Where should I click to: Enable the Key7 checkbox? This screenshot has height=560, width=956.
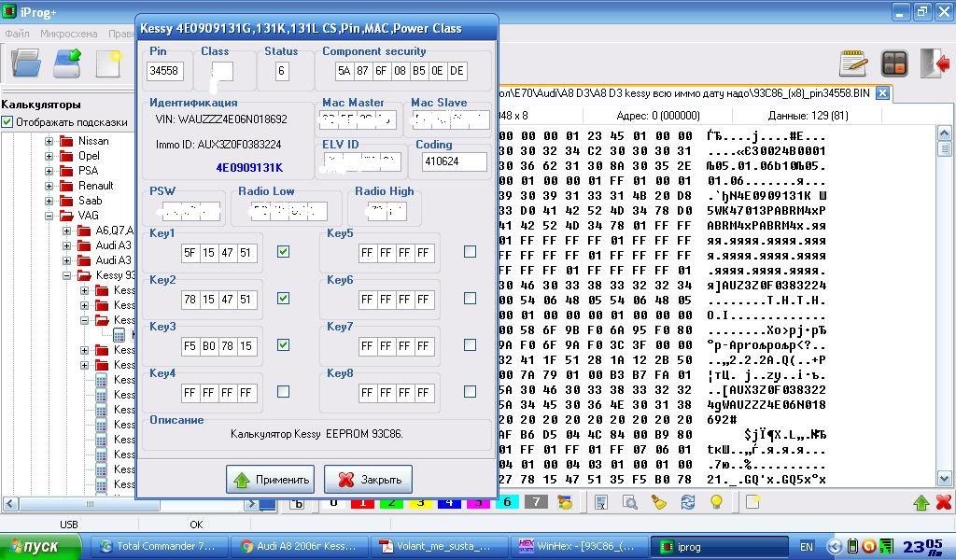(x=470, y=345)
